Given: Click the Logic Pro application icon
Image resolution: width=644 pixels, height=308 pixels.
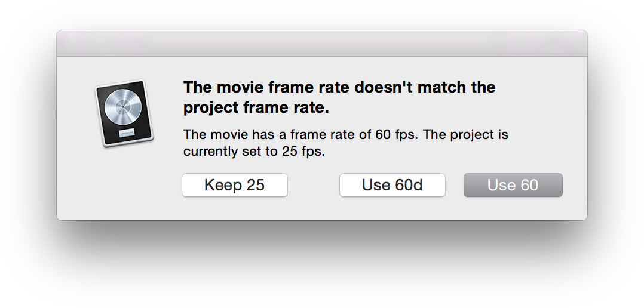Looking at the screenshot, I should pos(124,113).
